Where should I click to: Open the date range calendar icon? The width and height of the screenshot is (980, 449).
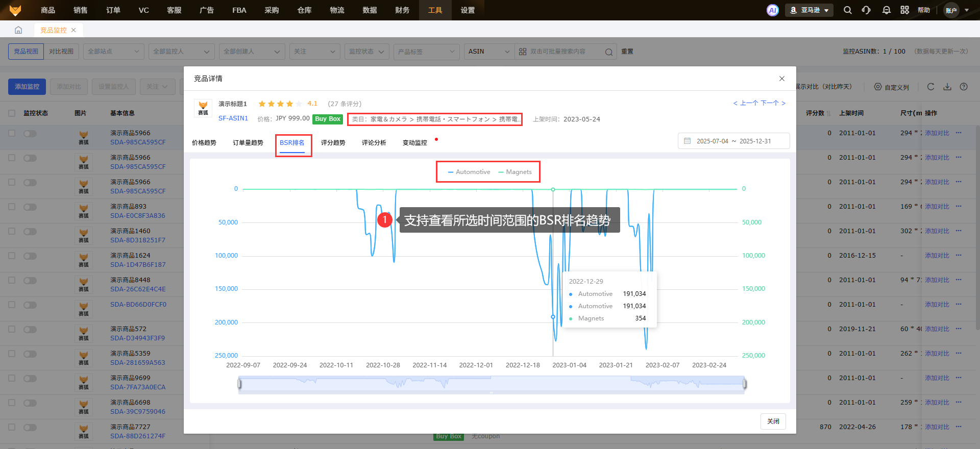pos(687,141)
